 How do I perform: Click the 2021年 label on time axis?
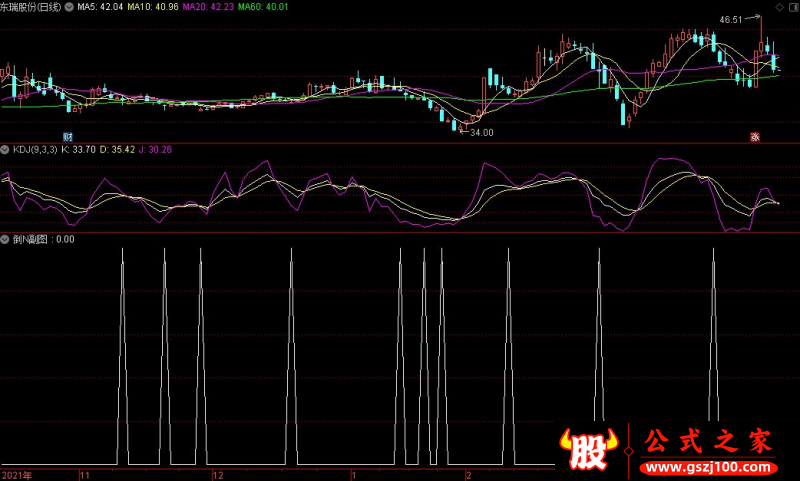[17, 475]
